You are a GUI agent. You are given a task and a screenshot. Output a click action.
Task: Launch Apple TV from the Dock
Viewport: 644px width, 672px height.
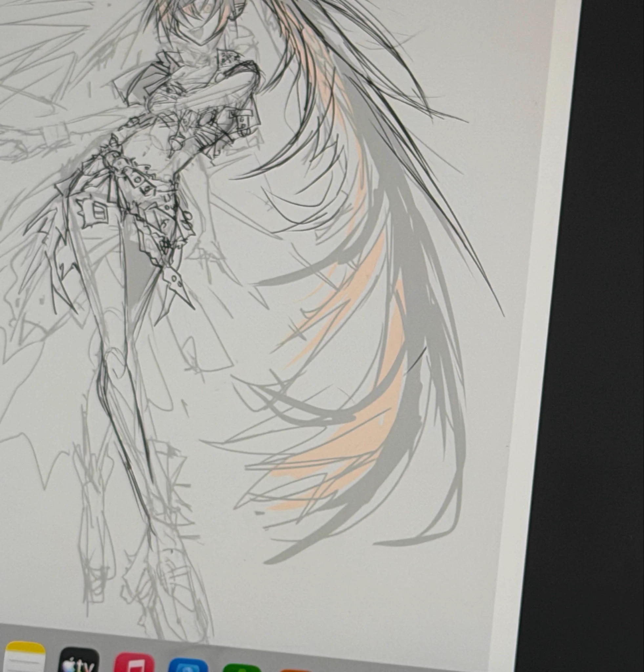(79, 660)
